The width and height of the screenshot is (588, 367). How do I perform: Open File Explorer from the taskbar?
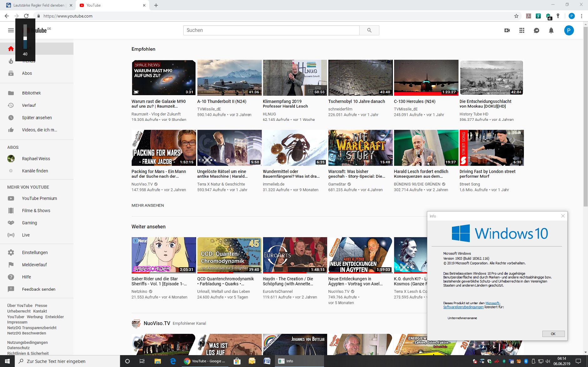158,361
